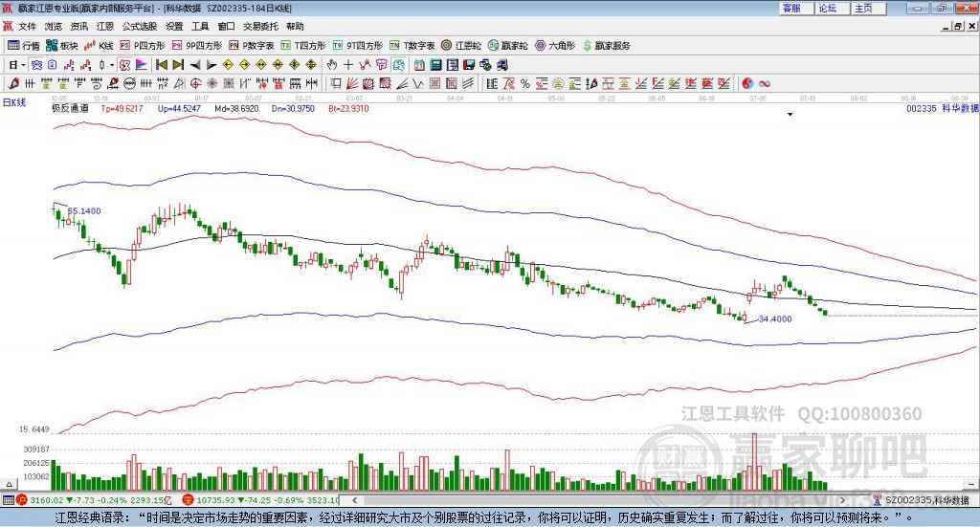Click the black left arrow icon
980x527 pixels.
[x=195, y=65]
